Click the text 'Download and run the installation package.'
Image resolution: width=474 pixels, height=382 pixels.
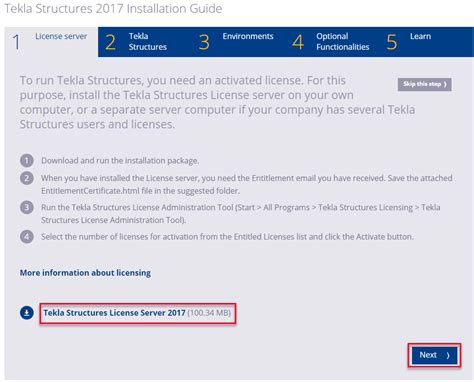(120, 161)
